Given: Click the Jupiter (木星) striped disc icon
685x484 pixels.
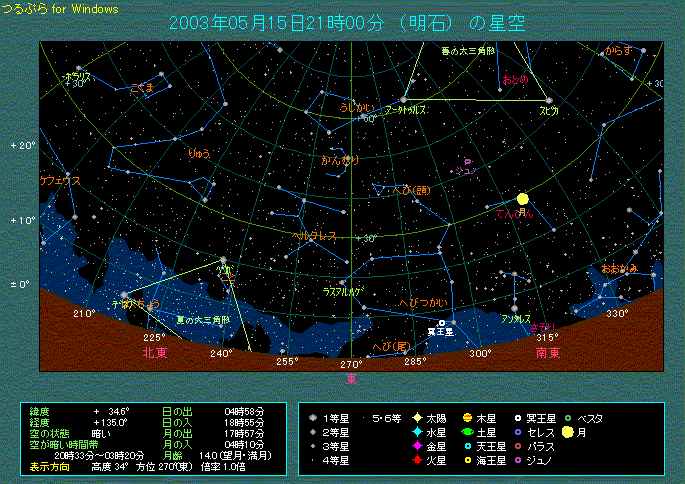Looking at the screenshot, I should pos(467,418).
